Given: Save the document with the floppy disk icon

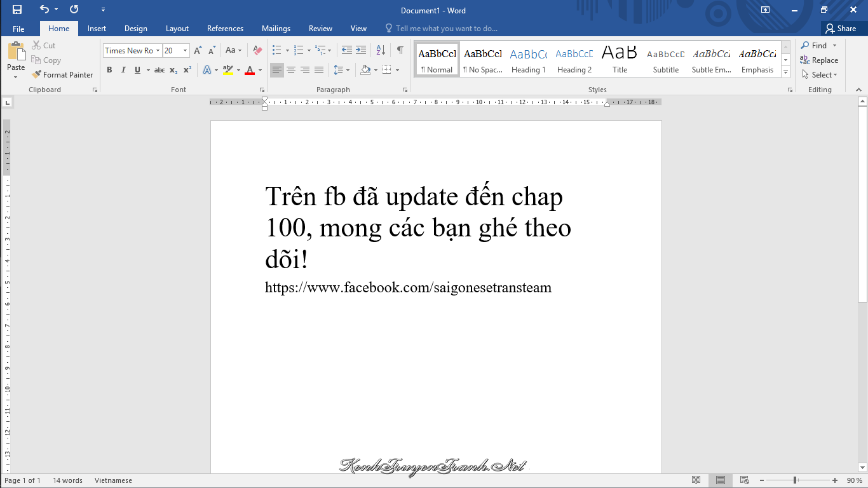Looking at the screenshot, I should pyautogui.click(x=17, y=10).
